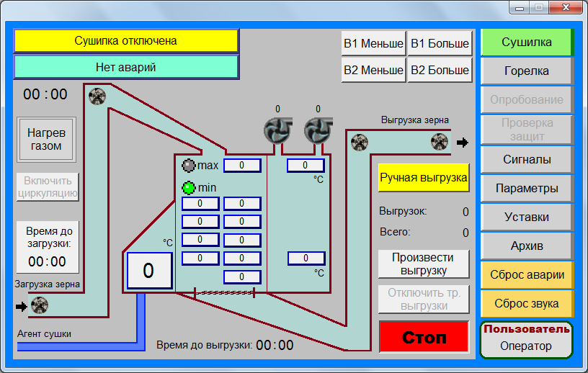Switch to the Горелка screen
Screen dimensions: 588x373
527,71
